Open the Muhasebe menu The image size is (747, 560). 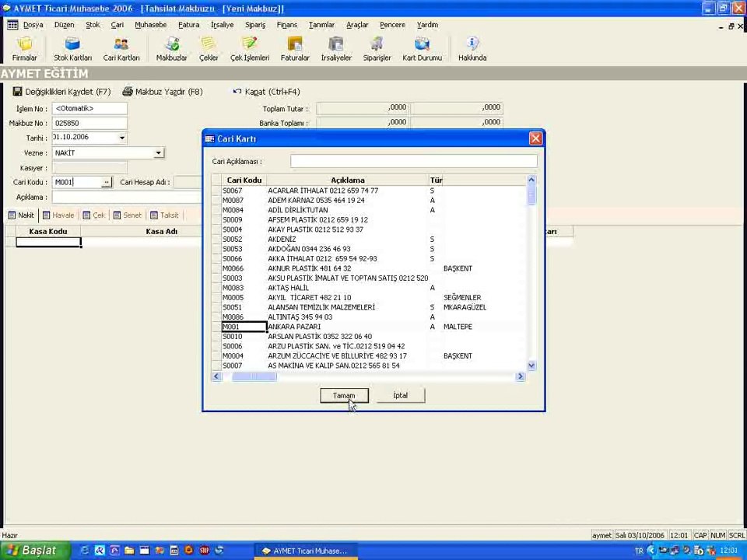tap(150, 25)
